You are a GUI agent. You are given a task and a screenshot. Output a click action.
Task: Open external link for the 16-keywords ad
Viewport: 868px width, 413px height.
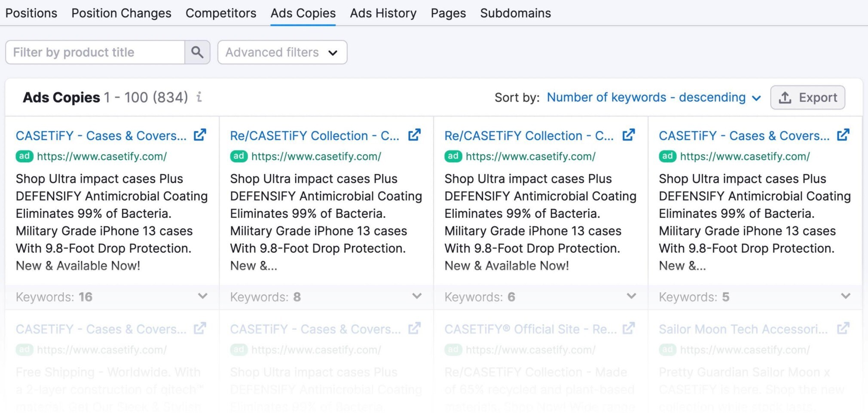click(x=200, y=135)
